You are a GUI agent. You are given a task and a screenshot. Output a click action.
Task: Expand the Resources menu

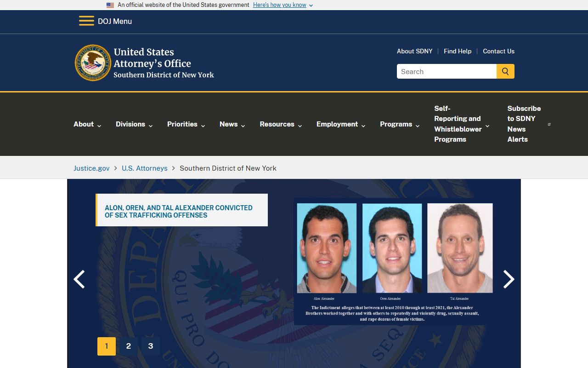[281, 124]
